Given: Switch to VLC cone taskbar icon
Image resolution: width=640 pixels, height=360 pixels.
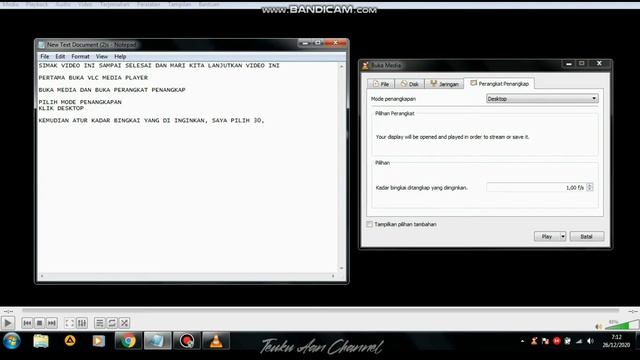Looking at the screenshot, I should tap(216, 341).
